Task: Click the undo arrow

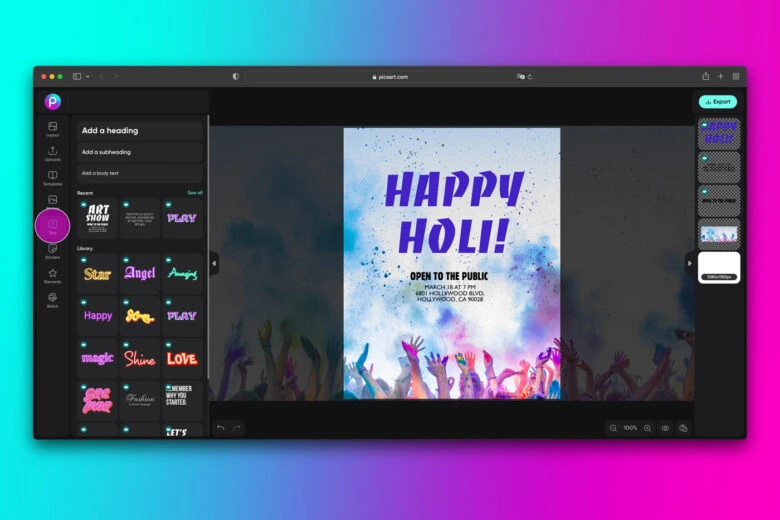Action: tap(221, 428)
